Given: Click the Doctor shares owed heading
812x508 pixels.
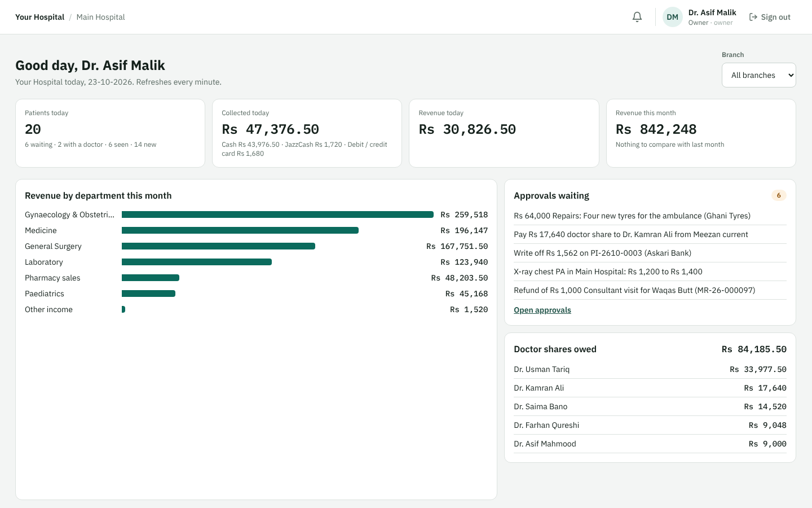Looking at the screenshot, I should click(555, 349).
